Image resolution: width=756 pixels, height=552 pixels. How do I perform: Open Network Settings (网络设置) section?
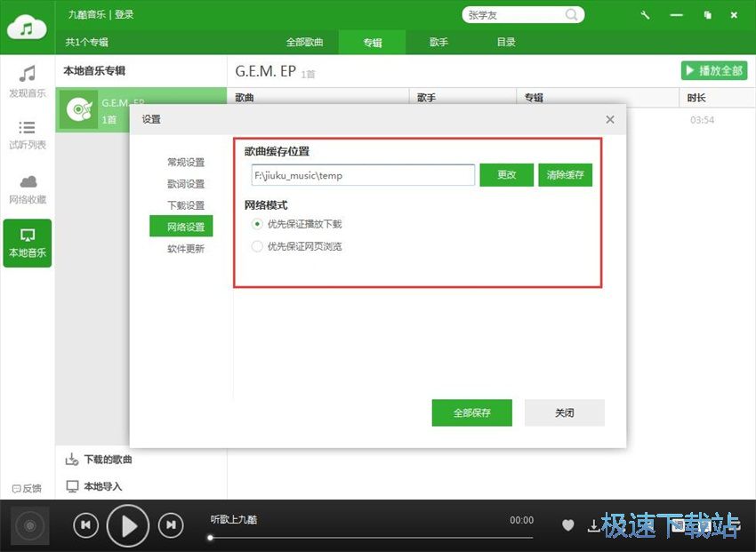tap(181, 227)
